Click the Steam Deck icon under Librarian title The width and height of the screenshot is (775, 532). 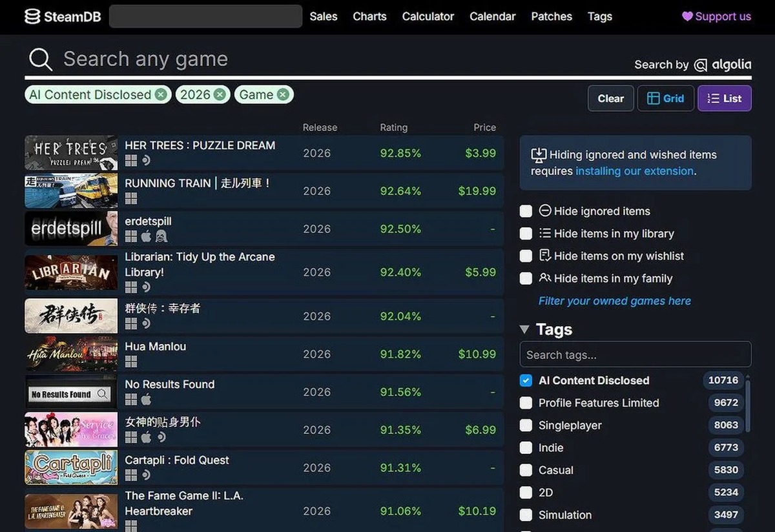[146, 287]
